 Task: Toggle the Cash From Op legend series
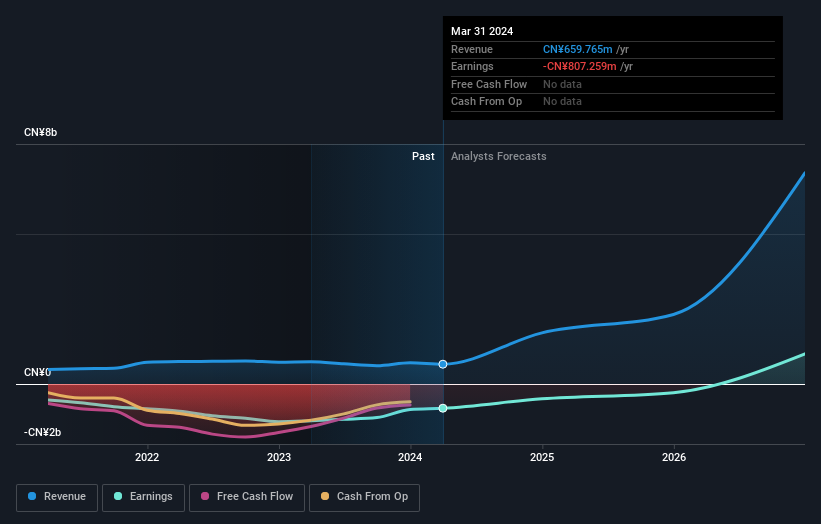[x=364, y=497]
